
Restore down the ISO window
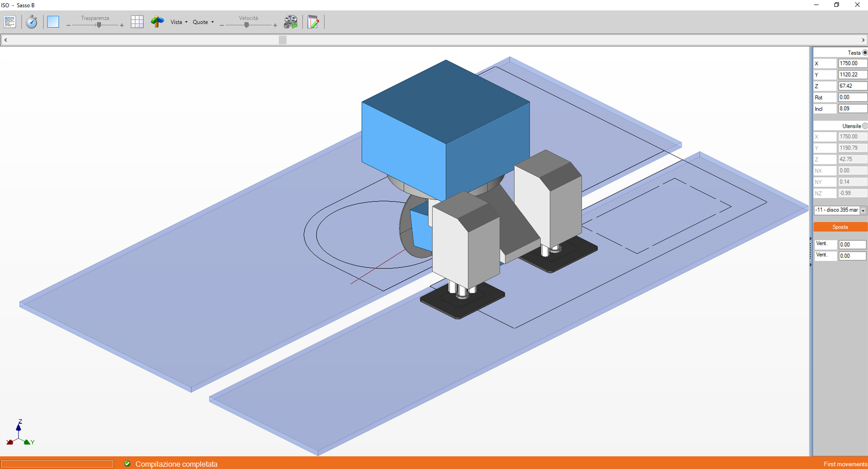pyautogui.click(x=837, y=5)
